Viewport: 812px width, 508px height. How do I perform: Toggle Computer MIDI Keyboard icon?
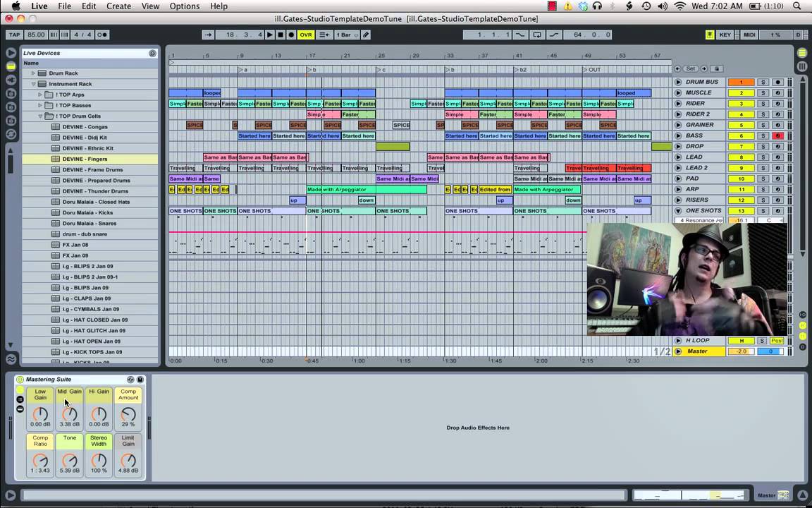[710, 35]
